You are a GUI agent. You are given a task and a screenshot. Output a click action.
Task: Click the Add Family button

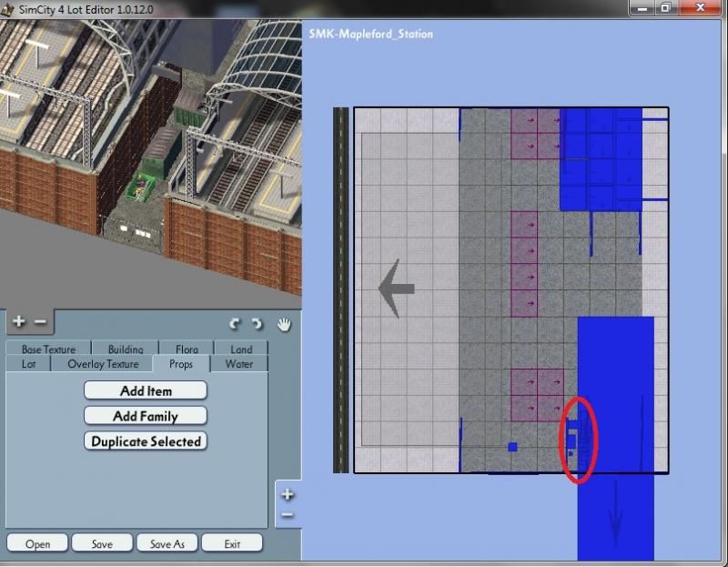click(146, 416)
